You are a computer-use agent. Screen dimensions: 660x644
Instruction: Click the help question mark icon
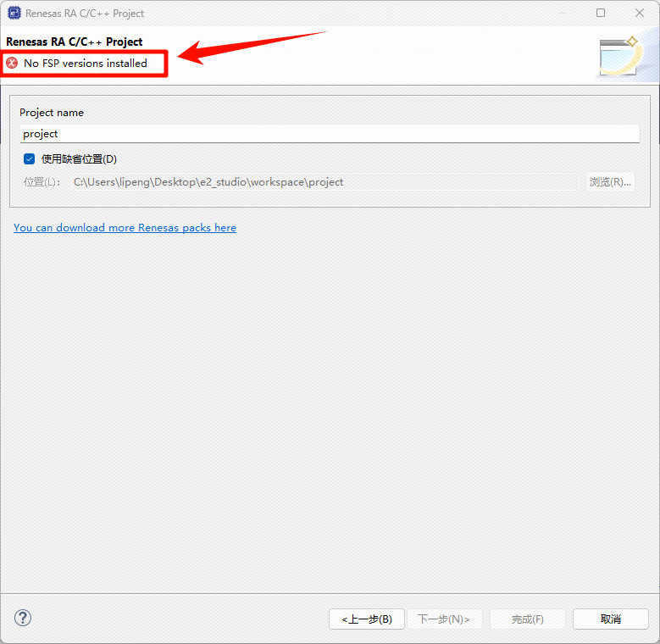pyautogui.click(x=23, y=619)
